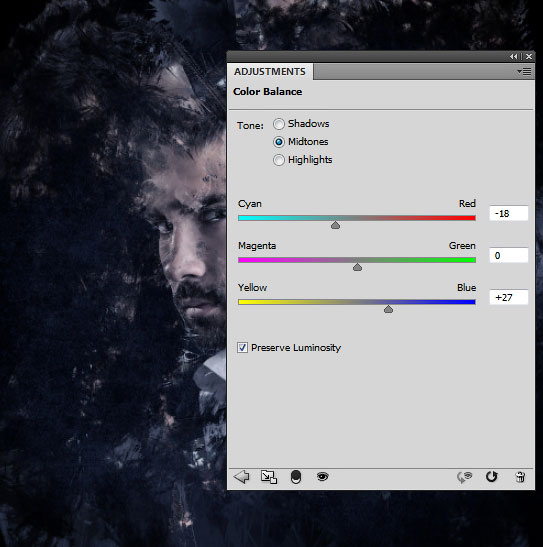Click the Red slider label
Viewport: 543px width, 547px height.
tap(467, 203)
